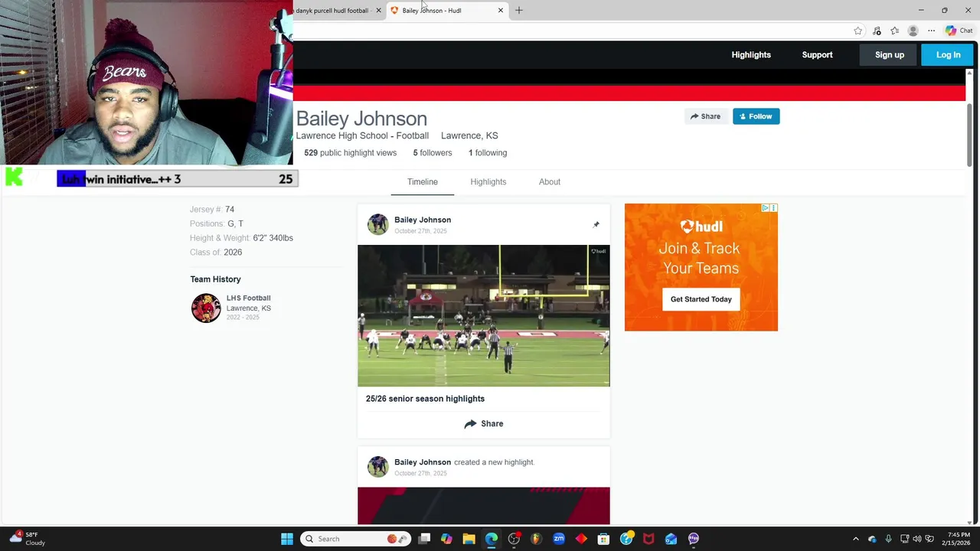Open LHS Football team link
This screenshot has width=980, height=551.
[248, 298]
